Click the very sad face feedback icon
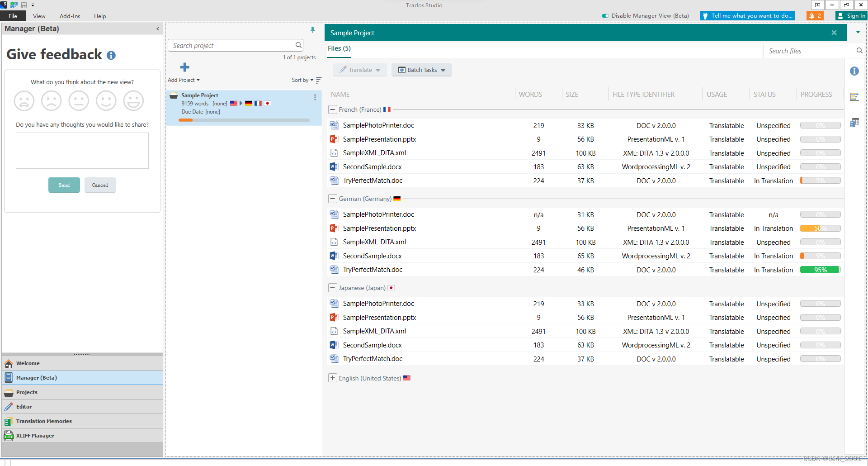 (x=24, y=100)
